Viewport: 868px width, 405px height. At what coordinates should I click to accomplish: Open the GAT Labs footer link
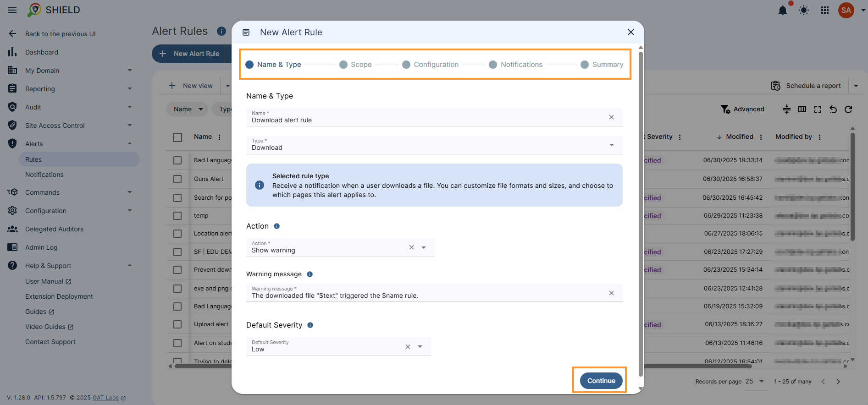pos(109,398)
